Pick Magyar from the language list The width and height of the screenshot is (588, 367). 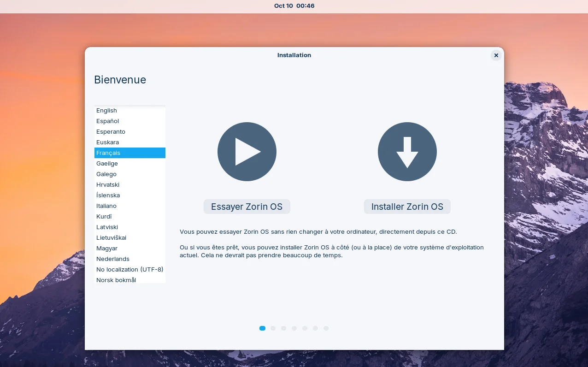tap(107, 249)
